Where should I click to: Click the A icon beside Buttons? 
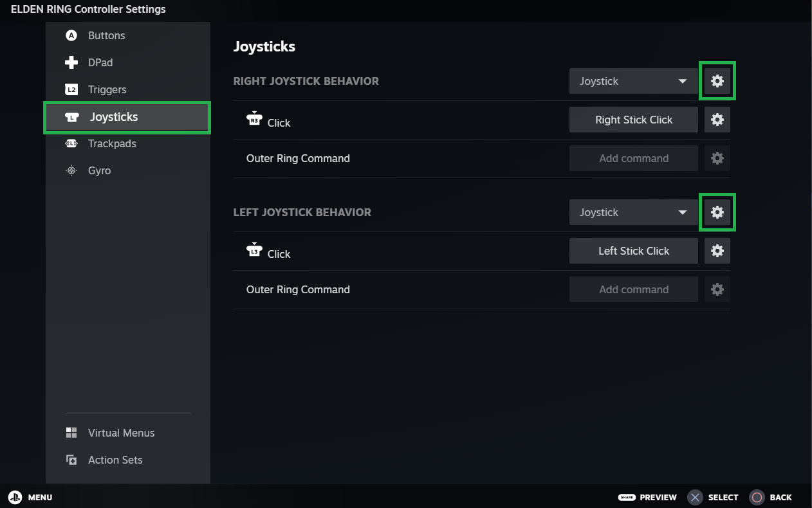pos(71,35)
